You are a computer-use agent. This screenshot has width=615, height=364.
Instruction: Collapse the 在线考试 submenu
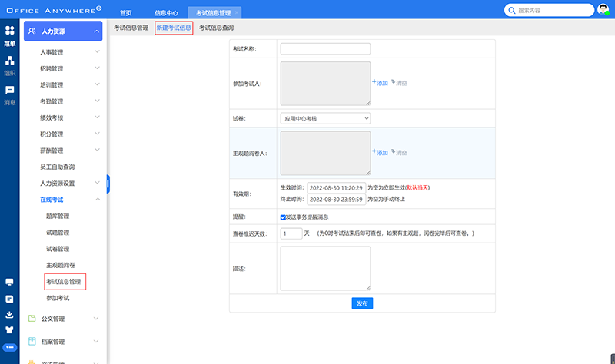pos(98,200)
